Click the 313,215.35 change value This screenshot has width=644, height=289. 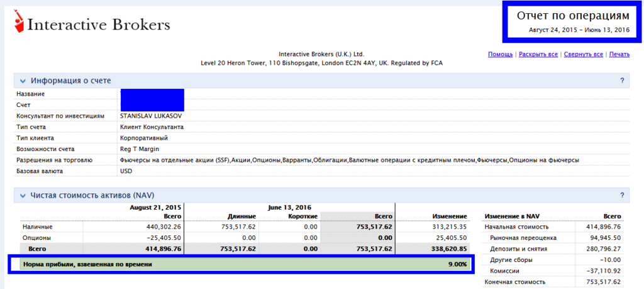pos(451,227)
